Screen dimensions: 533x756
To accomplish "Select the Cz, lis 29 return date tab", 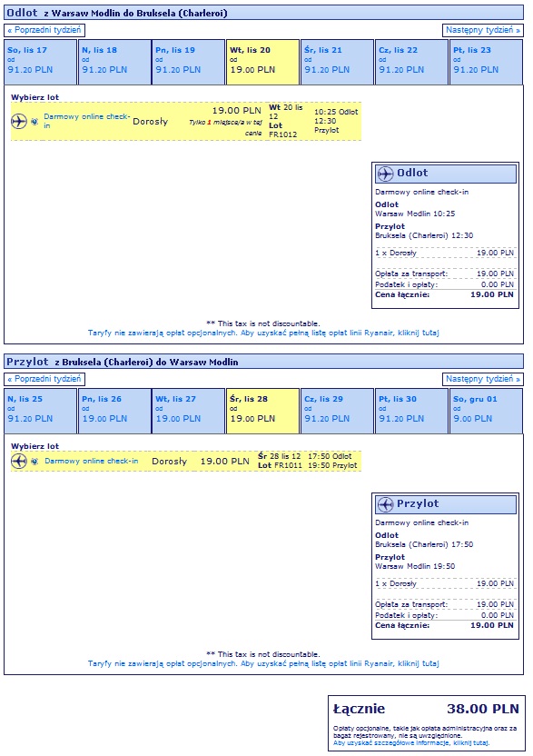I will [337, 412].
